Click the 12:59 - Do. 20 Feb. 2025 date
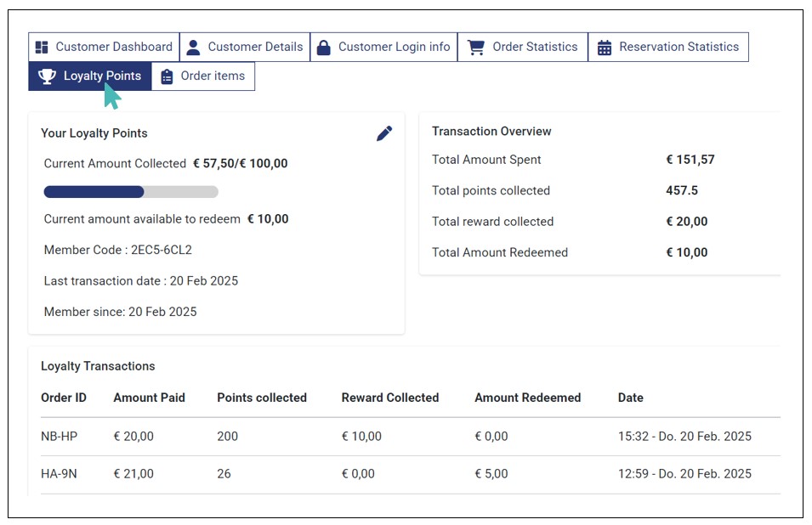 coord(684,474)
